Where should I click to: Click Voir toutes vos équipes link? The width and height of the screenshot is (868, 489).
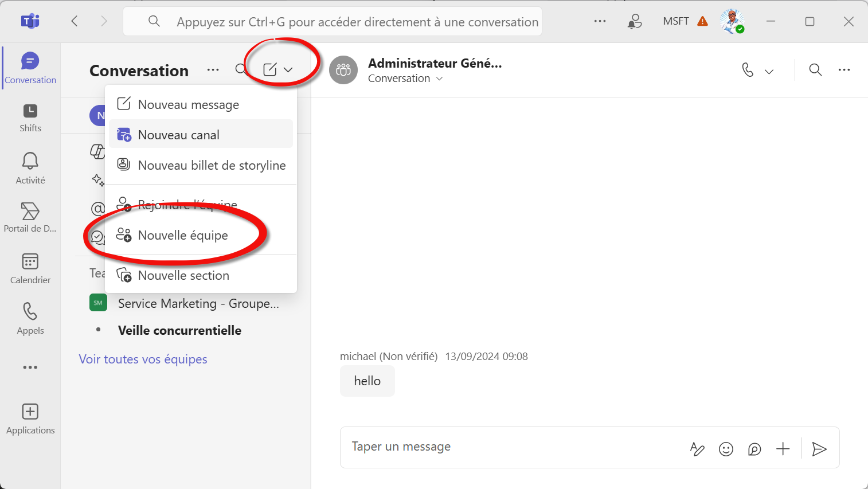click(x=143, y=359)
